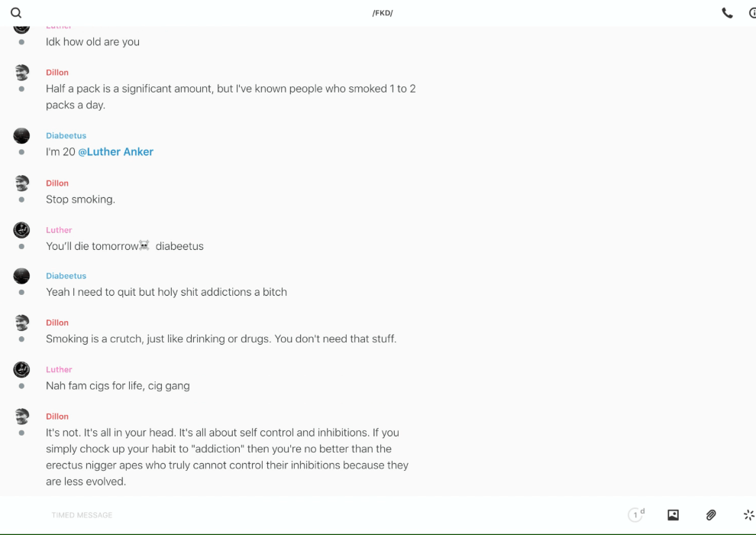Click Luther's avatar beside "Nah fam cigs"

tap(21, 370)
